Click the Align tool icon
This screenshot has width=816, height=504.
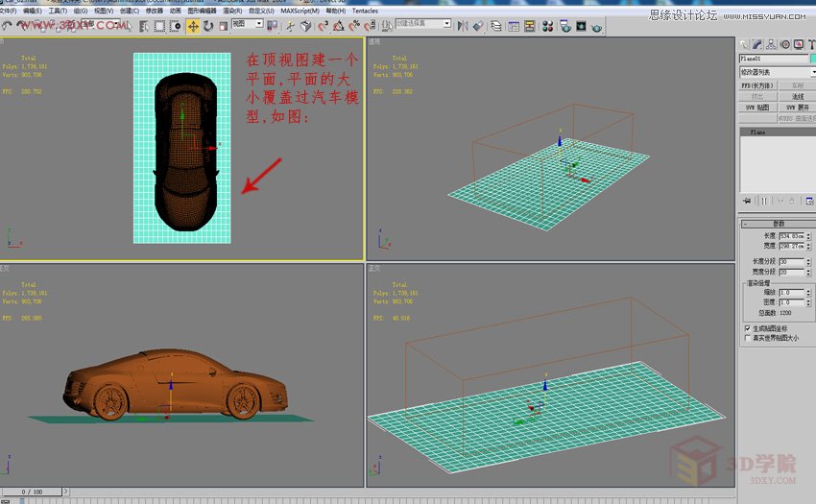[478, 26]
